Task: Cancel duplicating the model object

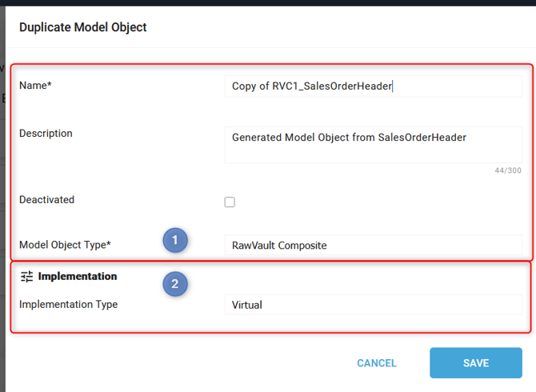Action: pyautogui.click(x=376, y=363)
